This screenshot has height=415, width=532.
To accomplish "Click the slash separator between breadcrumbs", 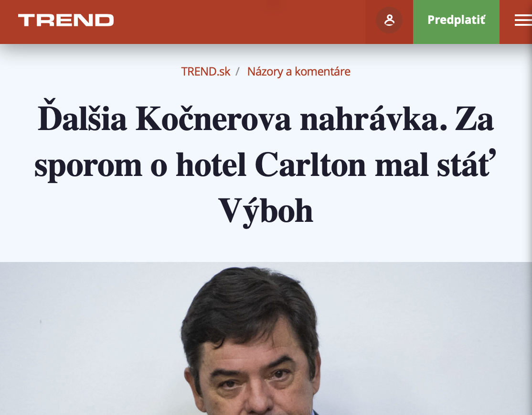I will tap(238, 72).
